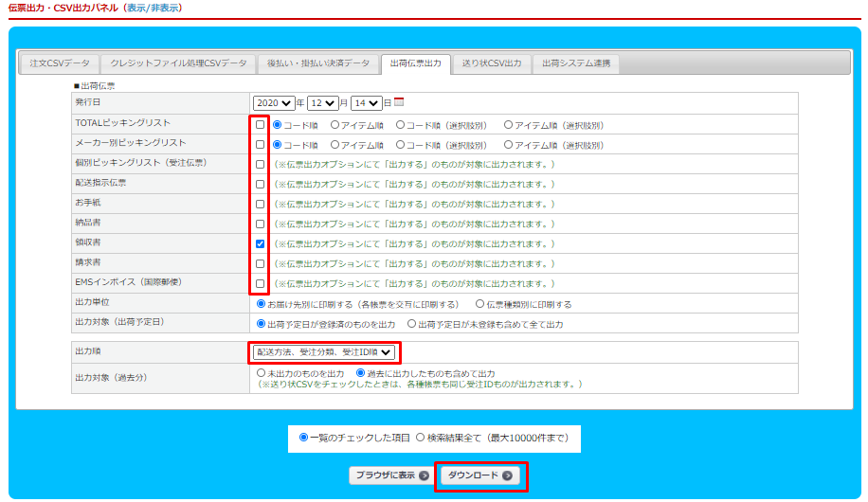Open the calendar icon beside the issue date
The width and height of the screenshot is (868, 502).
tap(399, 102)
